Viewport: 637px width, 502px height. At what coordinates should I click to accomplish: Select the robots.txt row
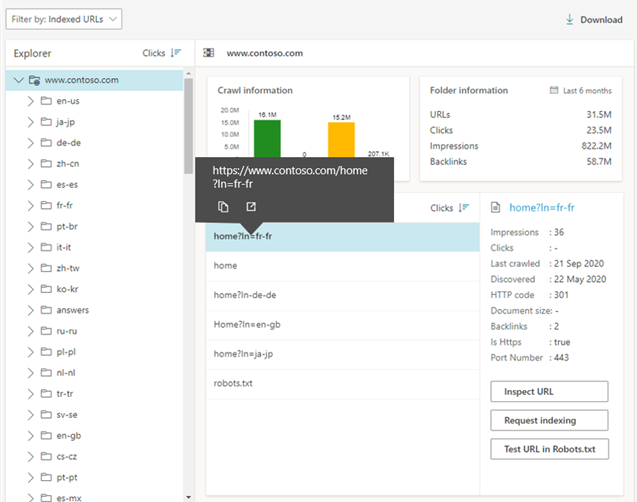coord(342,384)
